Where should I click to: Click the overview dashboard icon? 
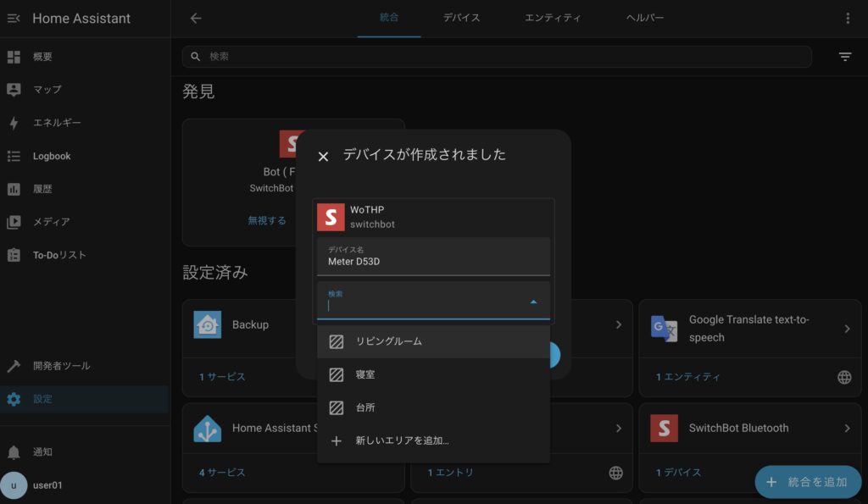(14, 57)
